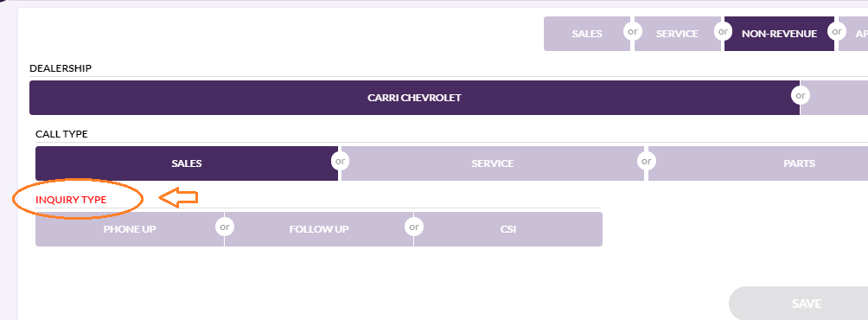Choose PHONE UP as inquiry type
Screen dimensions: 868x320
tap(130, 229)
